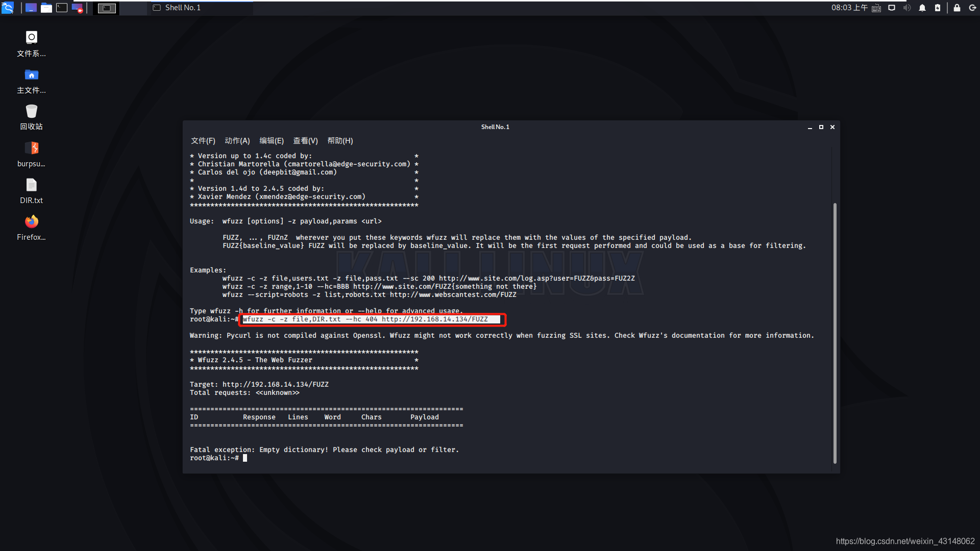Click the show desktop panel launcher
The image size is (980, 551).
31,8
